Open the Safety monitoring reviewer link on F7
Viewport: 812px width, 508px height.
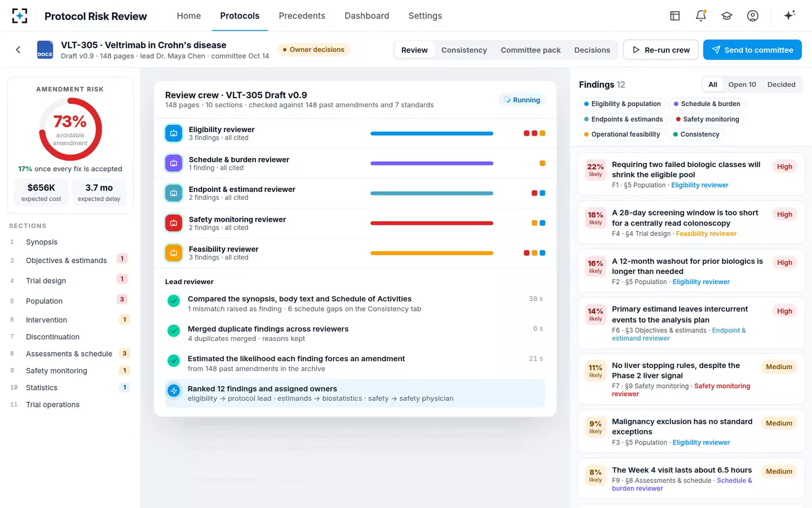point(681,390)
